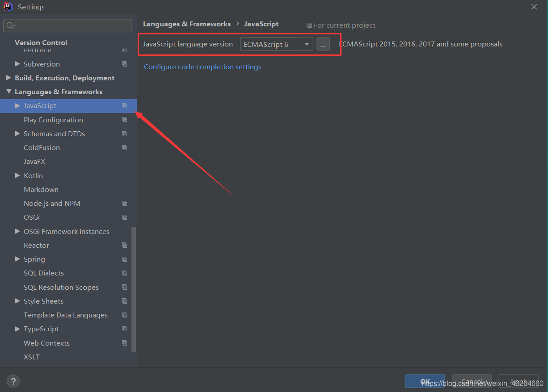Open 'Configure code completion settings' link

pos(202,67)
